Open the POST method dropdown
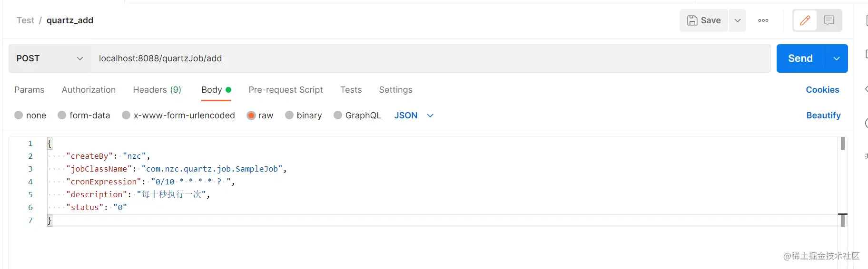The height and width of the screenshot is (269, 868). 50,58
